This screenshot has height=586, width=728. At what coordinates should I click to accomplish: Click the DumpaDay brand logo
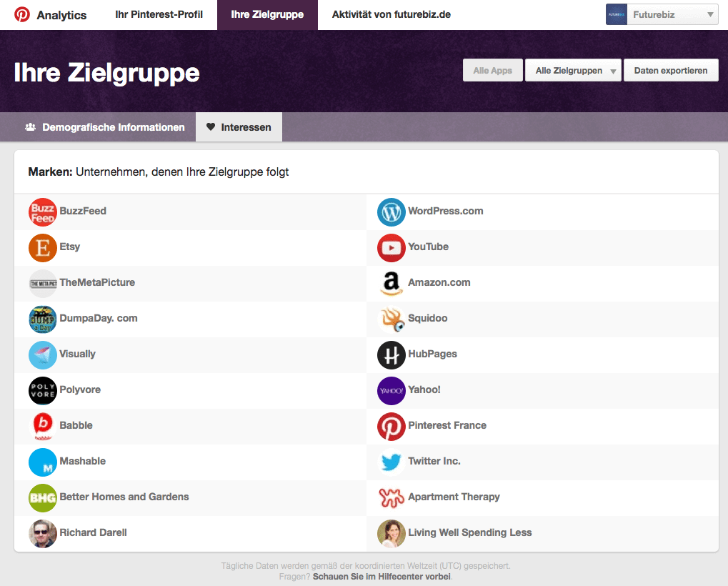coord(43,319)
